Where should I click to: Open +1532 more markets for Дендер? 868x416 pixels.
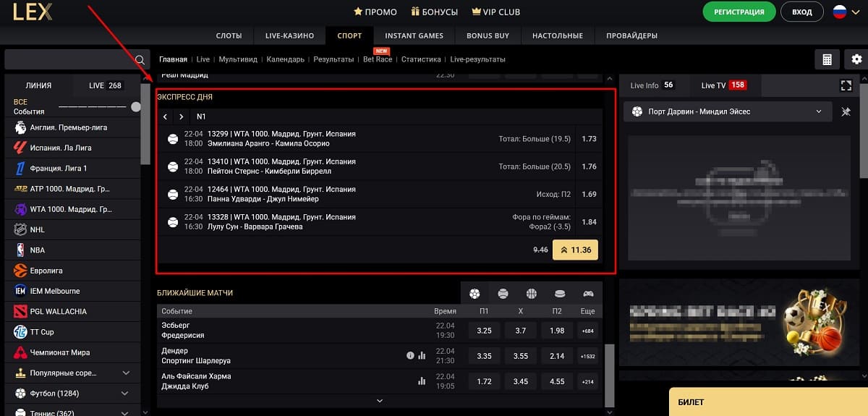(x=588, y=356)
